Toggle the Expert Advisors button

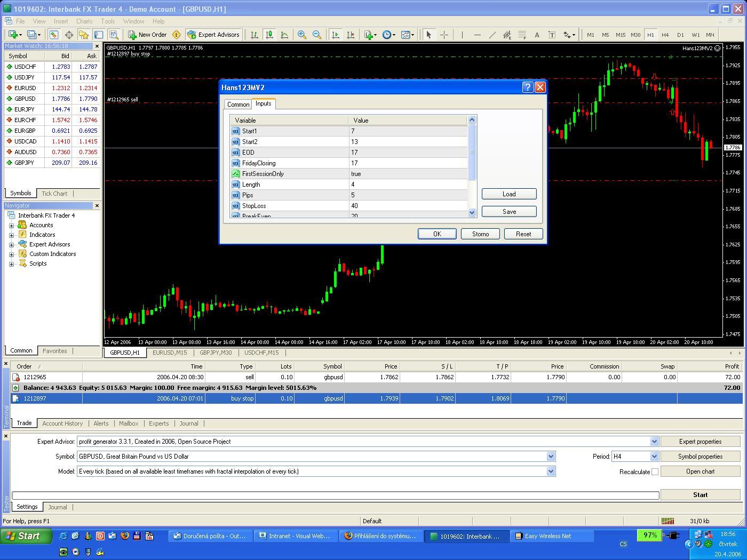click(x=213, y=35)
